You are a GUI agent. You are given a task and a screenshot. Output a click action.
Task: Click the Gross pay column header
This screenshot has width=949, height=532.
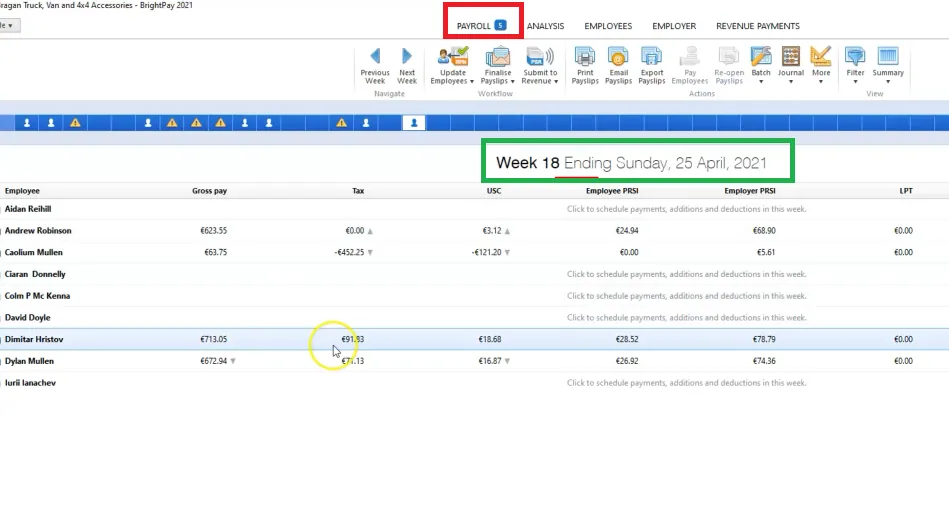pos(209,191)
